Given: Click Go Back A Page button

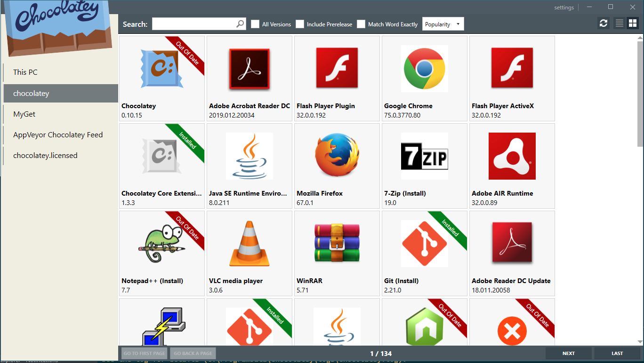Looking at the screenshot, I should [x=193, y=353].
